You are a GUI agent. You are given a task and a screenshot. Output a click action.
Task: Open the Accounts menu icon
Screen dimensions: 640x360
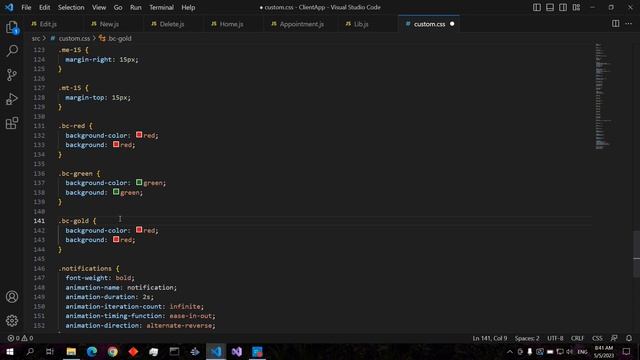point(12,297)
